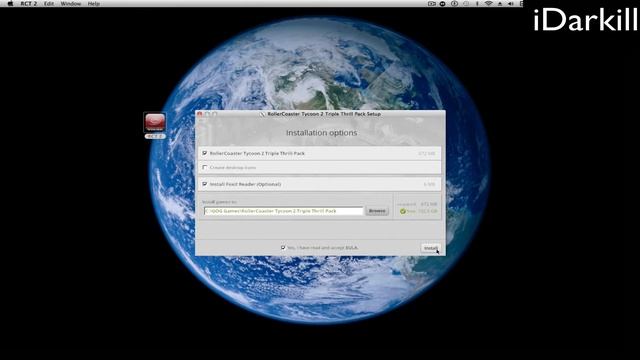Close the setup window
Screen dimensions: 640x360
pyautogui.click(x=200, y=114)
